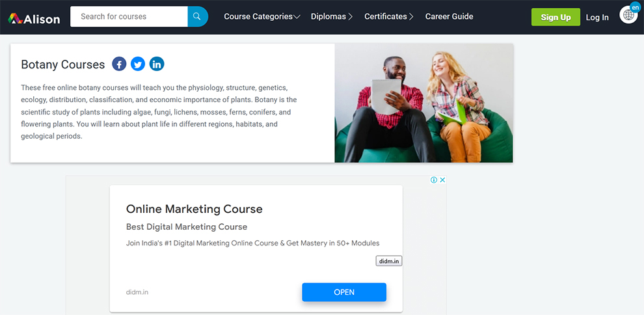This screenshot has width=644, height=315.
Task: Click the Botany Courses heading
Action: tap(63, 64)
